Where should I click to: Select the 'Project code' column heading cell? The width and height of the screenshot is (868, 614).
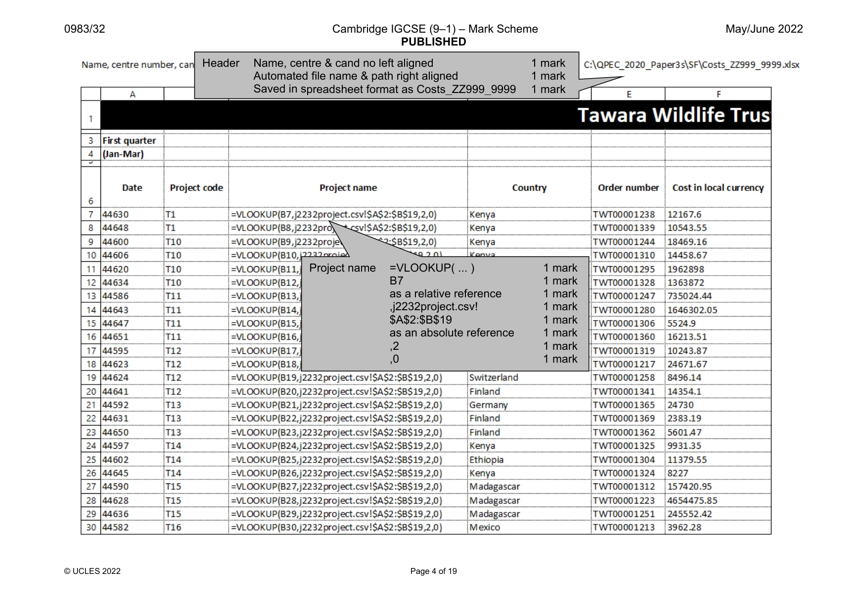pos(196,188)
